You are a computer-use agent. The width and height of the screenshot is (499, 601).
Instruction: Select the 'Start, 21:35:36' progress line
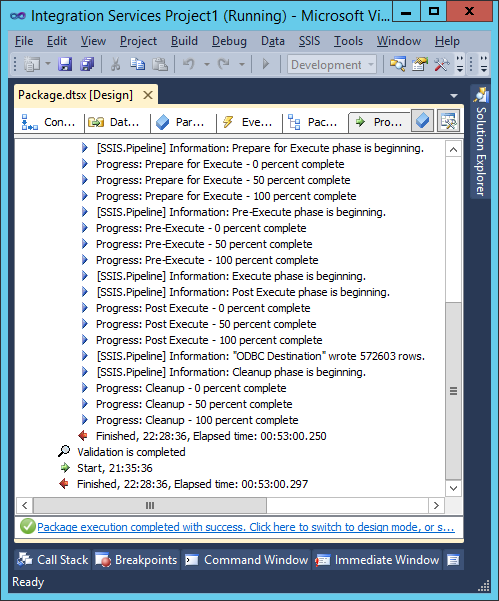click(115, 468)
